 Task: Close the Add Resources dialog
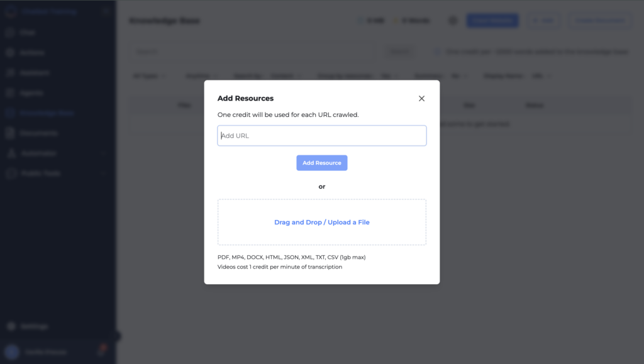click(421, 98)
